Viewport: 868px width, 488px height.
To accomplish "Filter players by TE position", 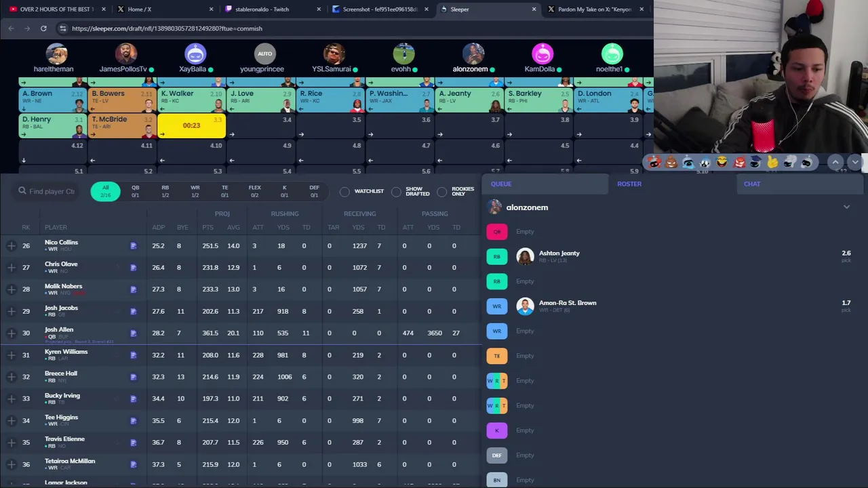I will coord(224,191).
